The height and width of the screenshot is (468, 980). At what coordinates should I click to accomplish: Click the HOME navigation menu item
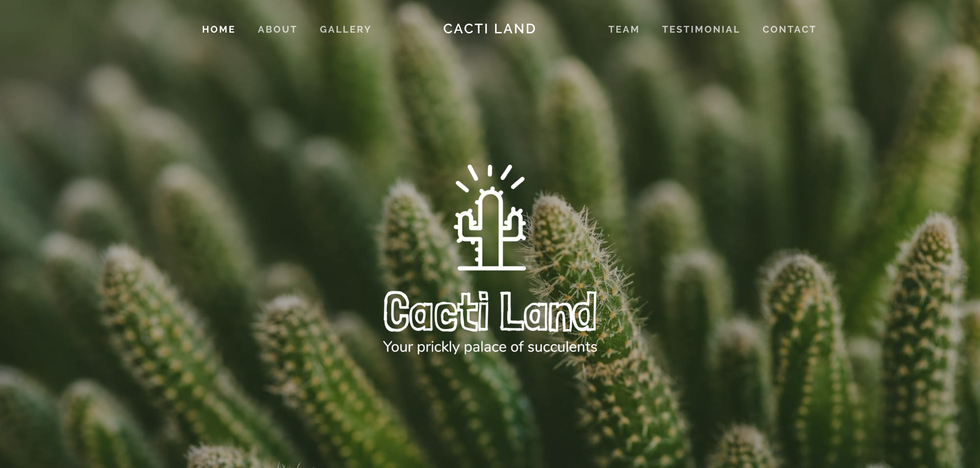(217, 29)
